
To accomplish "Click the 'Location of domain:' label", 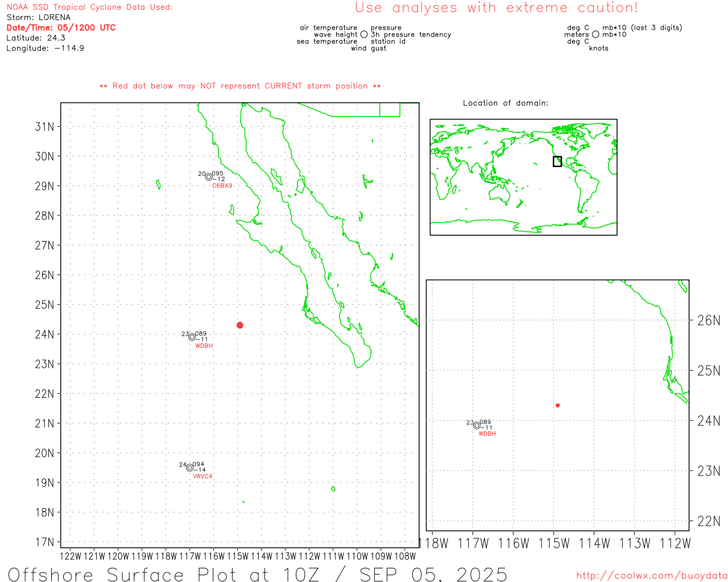I will (506, 103).
